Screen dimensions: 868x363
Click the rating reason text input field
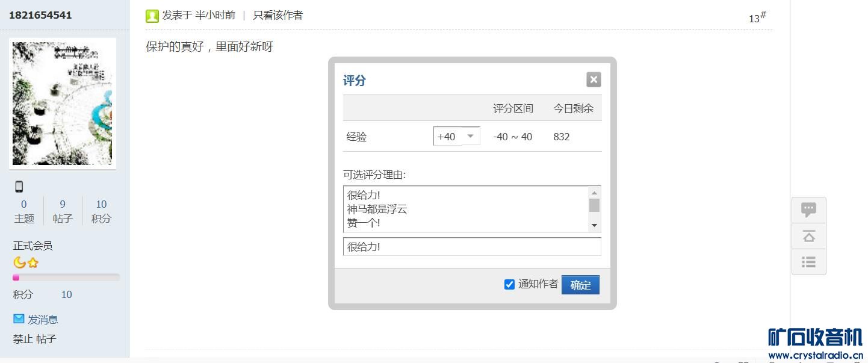pos(472,247)
